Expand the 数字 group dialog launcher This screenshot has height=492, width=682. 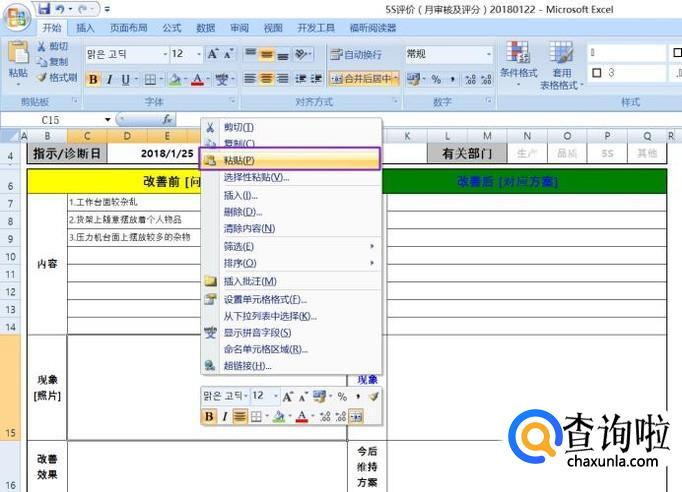(x=489, y=101)
